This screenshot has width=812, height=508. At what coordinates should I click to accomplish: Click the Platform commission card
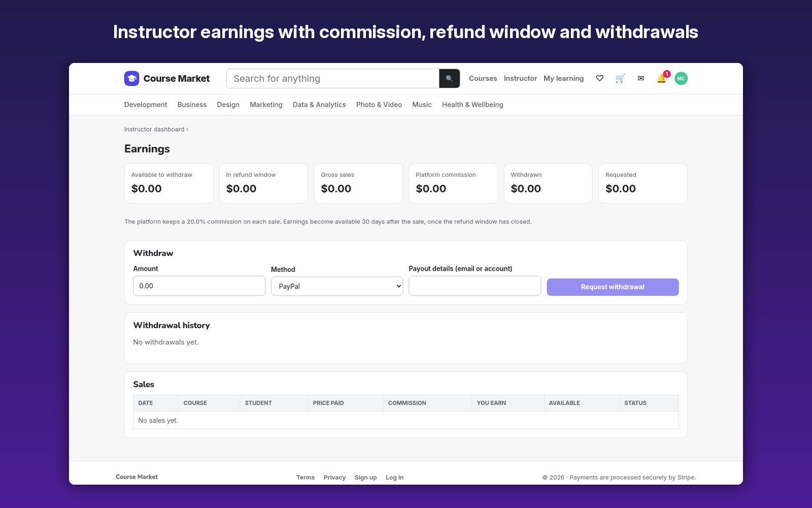[453, 183]
